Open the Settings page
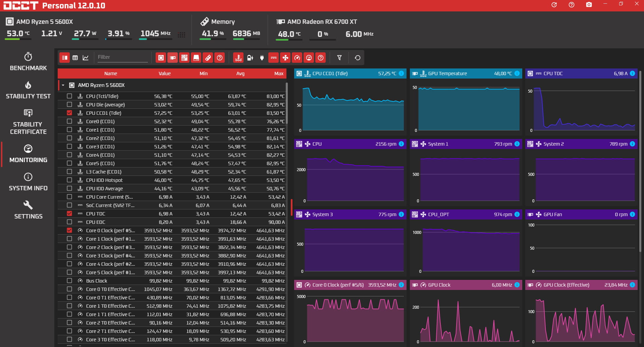This screenshot has width=644, height=347. click(x=28, y=210)
